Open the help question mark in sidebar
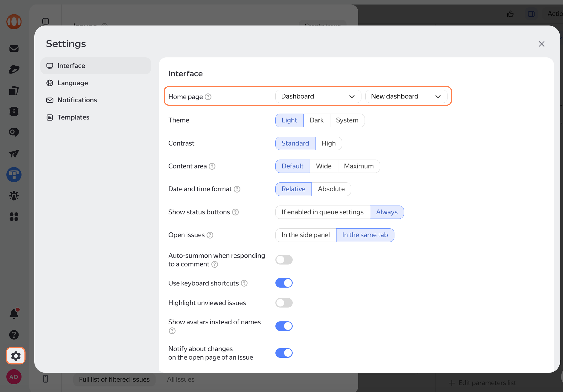Viewport: 563px width, 392px height. tap(14, 335)
